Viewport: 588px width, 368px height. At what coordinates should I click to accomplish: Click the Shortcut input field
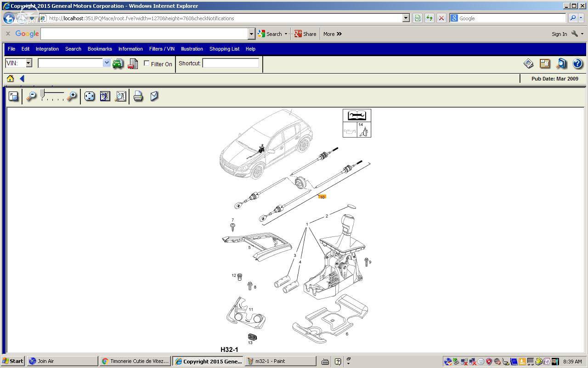tap(231, 63)
